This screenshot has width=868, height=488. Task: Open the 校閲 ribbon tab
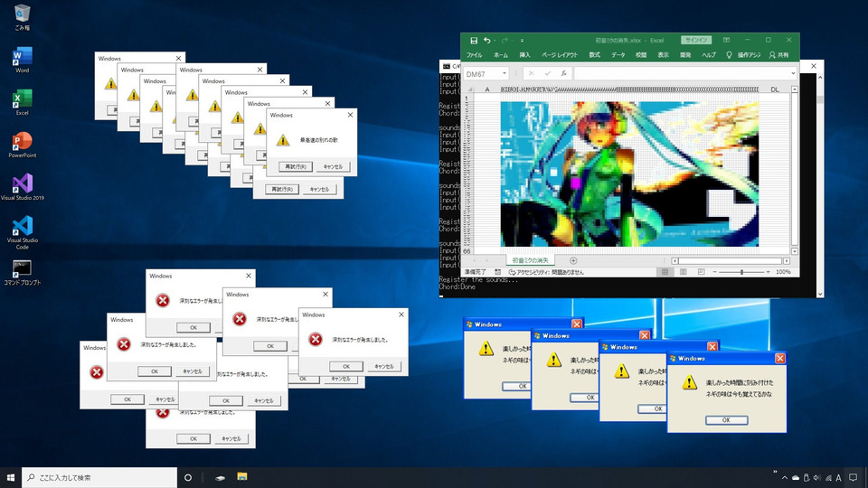[x=641, y=55]
